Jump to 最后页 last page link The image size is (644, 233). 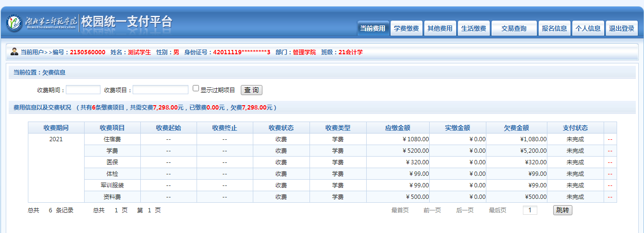pos(497,210)
